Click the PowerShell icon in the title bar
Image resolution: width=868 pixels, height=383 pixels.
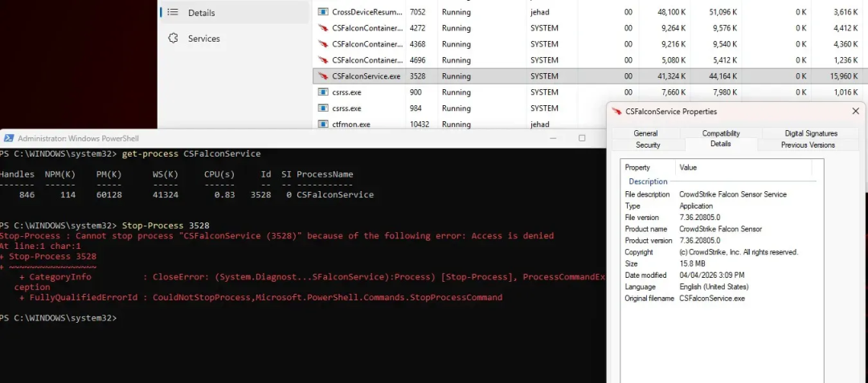[8, 138]
